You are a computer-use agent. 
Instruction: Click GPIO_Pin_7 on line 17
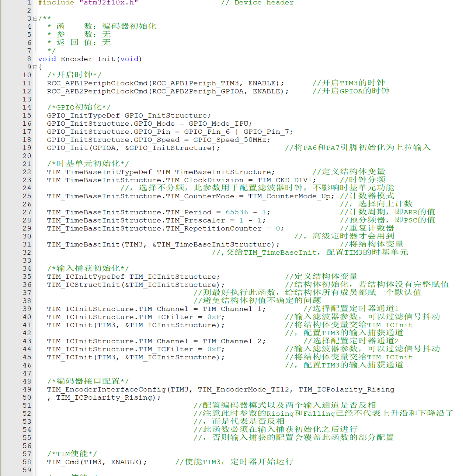click(266, 132)
